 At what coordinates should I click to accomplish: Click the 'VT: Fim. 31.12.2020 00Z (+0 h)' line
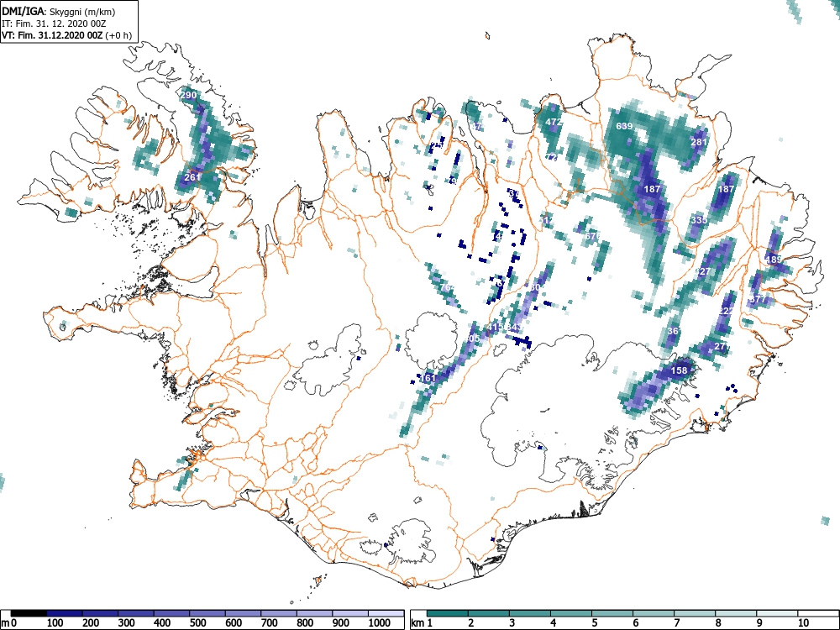coord(66,35)
